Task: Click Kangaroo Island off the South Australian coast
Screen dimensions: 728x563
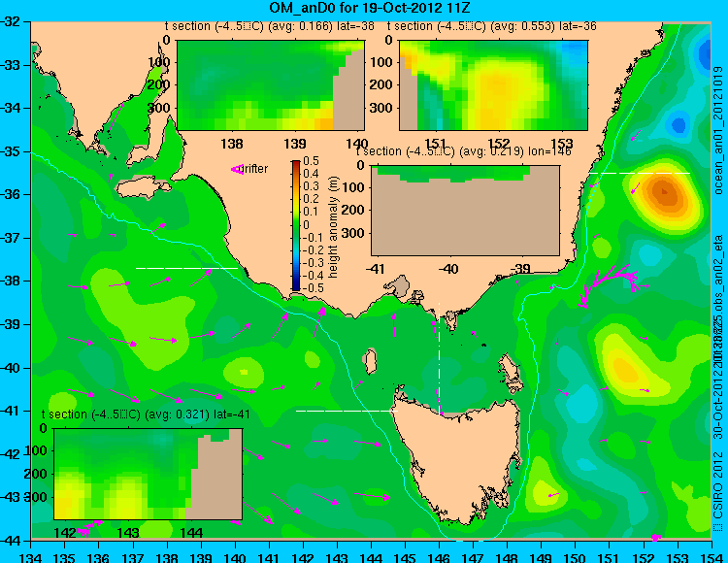Action: coord(143,188)
